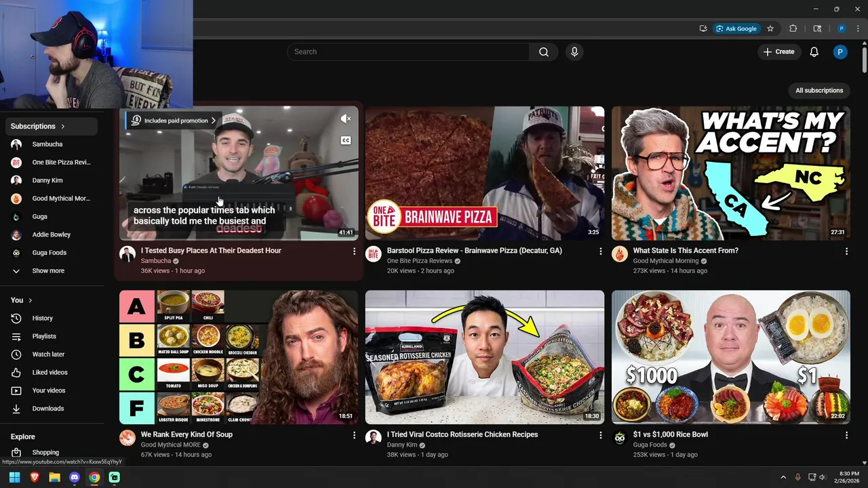The height and width of the screenshot is (488, 868).
Task: Open options menu for I Tested Busy Places
Action: tap(354, 251)
